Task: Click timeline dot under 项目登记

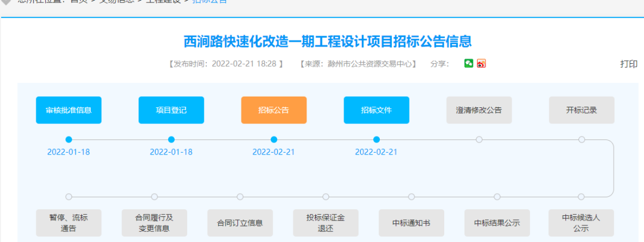Action: coord(171,139)
